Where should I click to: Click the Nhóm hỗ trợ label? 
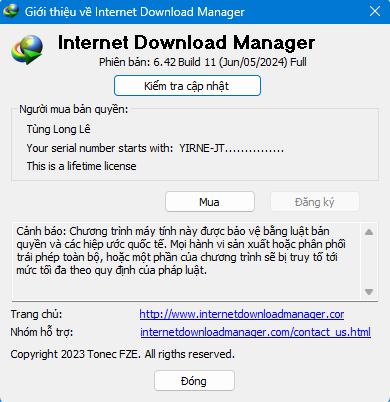[x=42, y=332]
